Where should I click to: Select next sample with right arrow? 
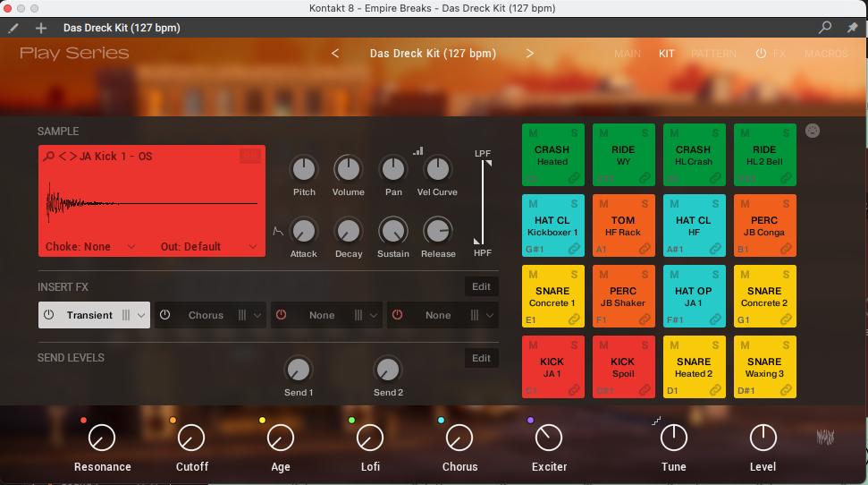coord(72,157)
